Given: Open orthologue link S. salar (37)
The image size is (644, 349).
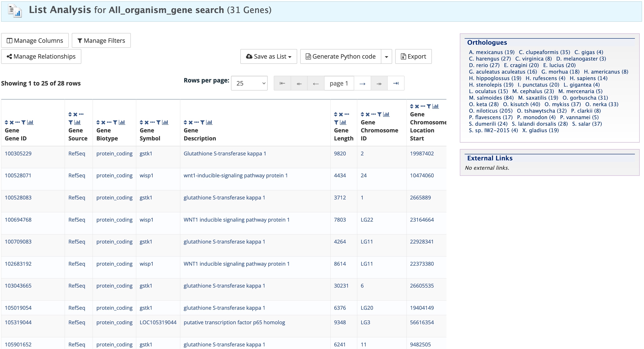Looking at the screenshot, I should pos(587,124).
